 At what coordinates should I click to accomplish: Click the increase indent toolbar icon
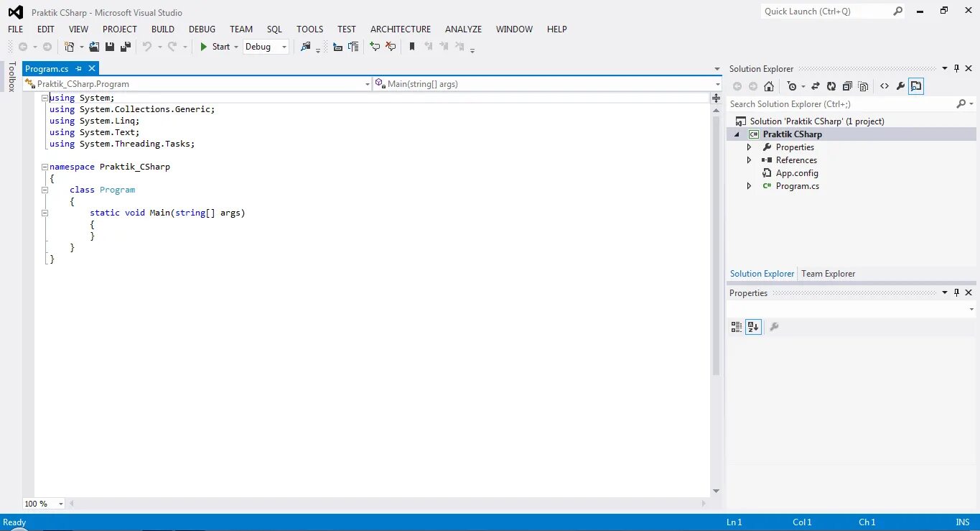point(353,47)
